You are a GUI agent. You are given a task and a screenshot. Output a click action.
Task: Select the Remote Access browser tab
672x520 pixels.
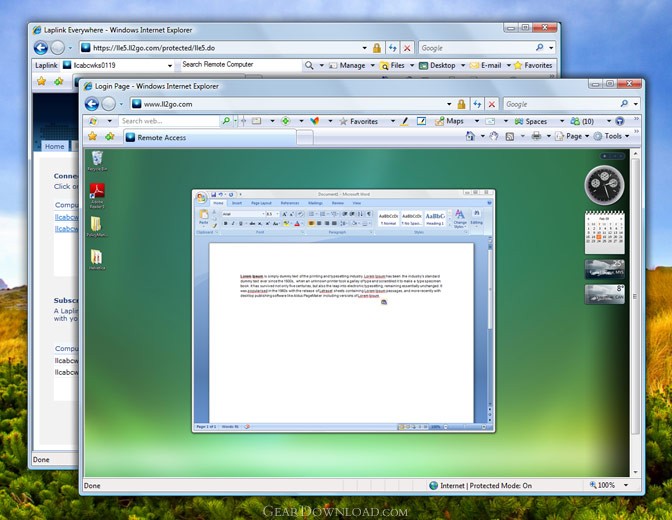[210, 138]
